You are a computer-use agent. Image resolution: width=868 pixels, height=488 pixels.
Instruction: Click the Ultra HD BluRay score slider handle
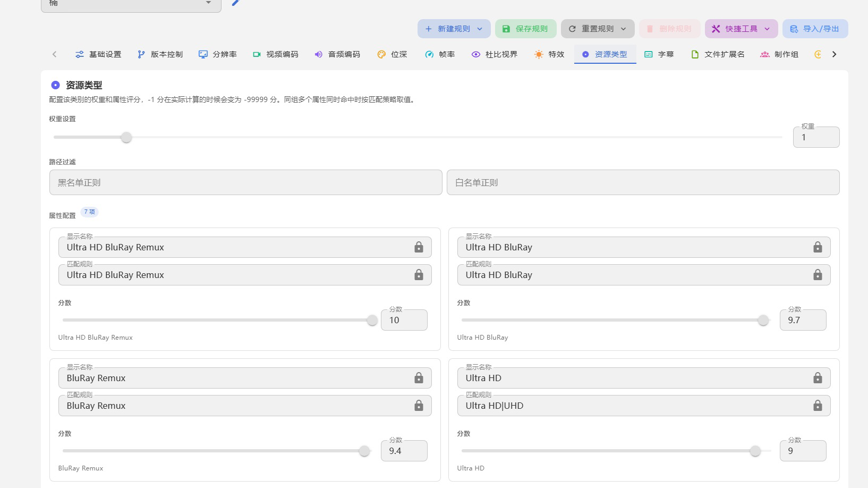pyautogui.click(x=763, y=320)
